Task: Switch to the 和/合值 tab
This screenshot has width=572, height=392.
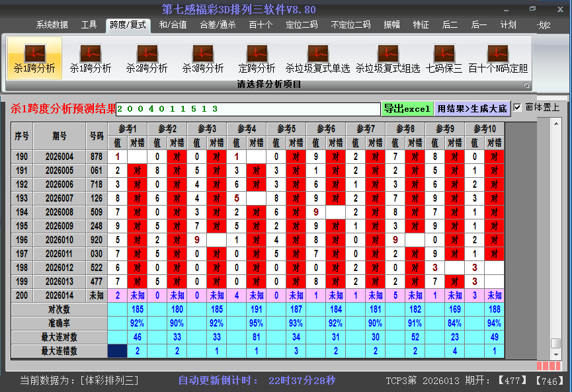Action: (x=173, y=25)
